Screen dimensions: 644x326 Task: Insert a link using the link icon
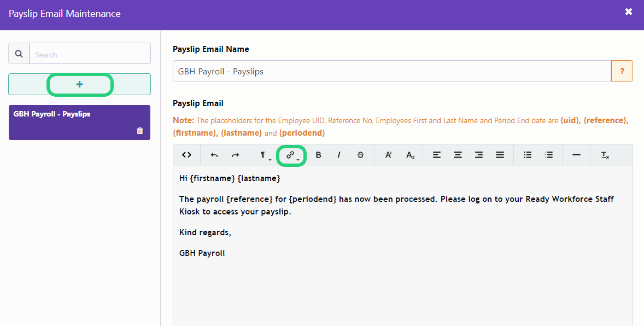[290, 154]
